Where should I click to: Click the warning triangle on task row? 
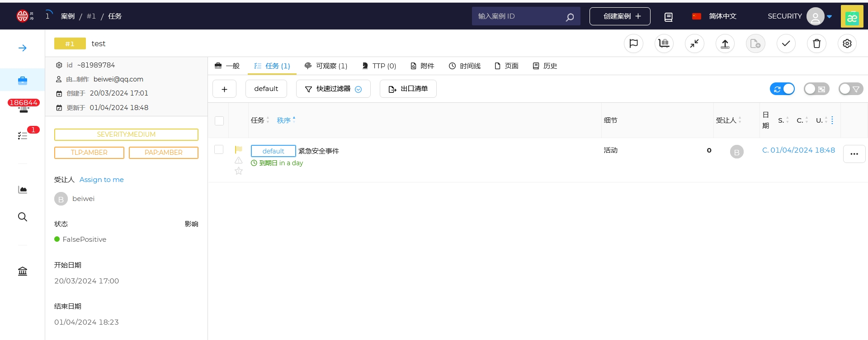239,160
